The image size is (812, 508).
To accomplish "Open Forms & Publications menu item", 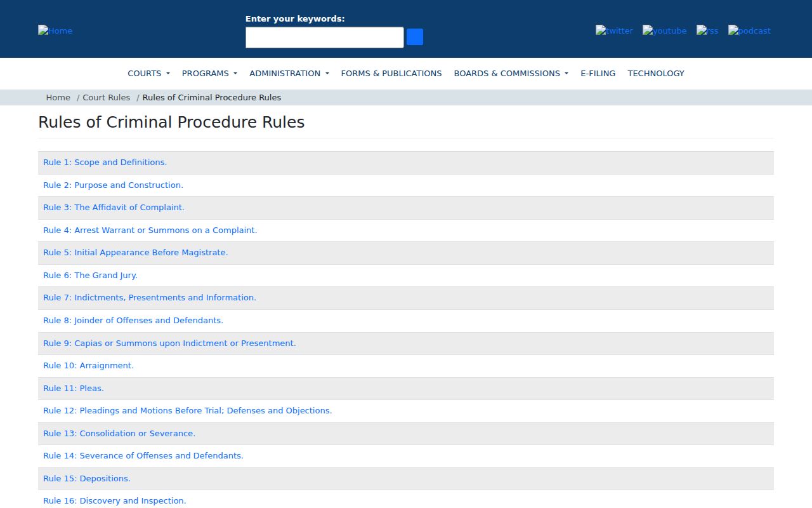I will 391,73.
